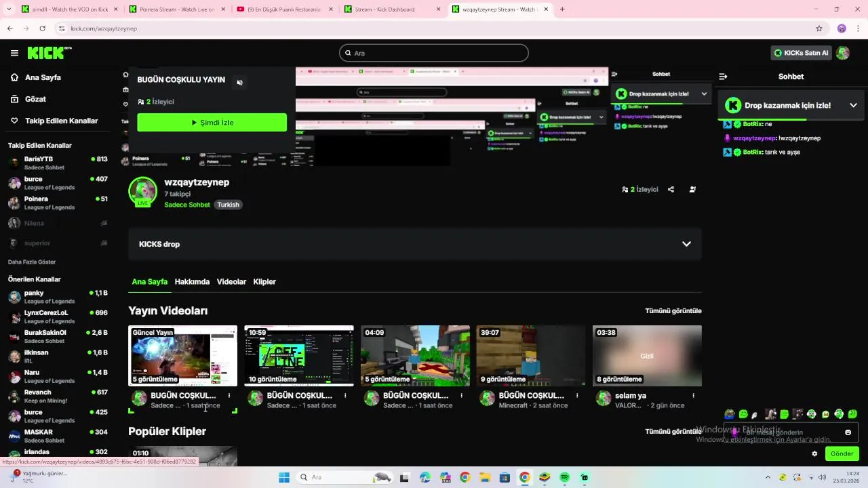Viewport: 868px width, 488px height.
Task: Click the user avatar at top right
Action: pyautogui.click(x=843, y=53)
